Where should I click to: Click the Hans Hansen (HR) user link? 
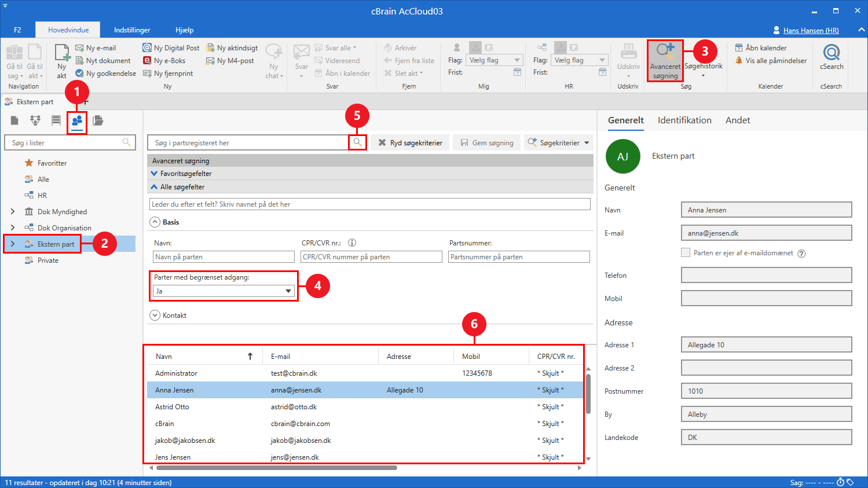(x=811, y=30)
